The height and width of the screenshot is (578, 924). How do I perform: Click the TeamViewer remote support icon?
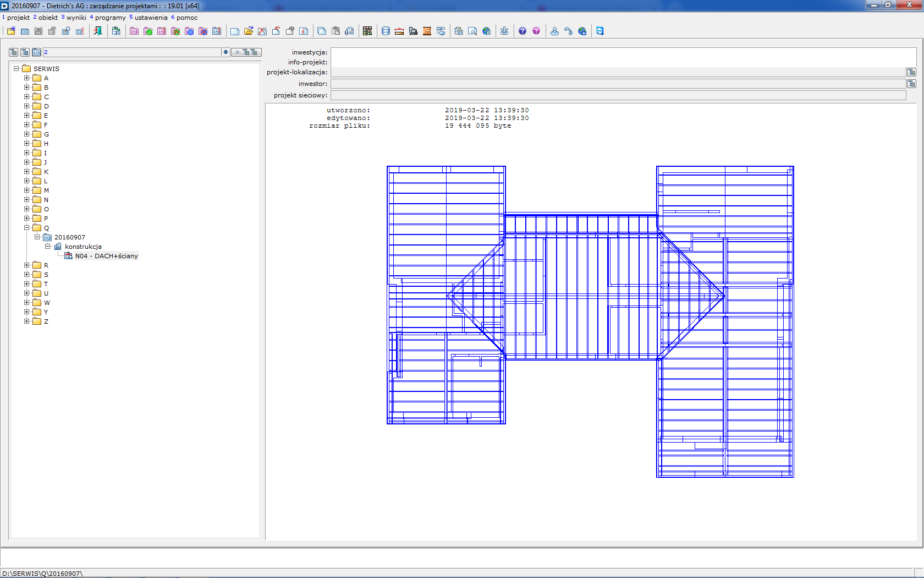600,31
